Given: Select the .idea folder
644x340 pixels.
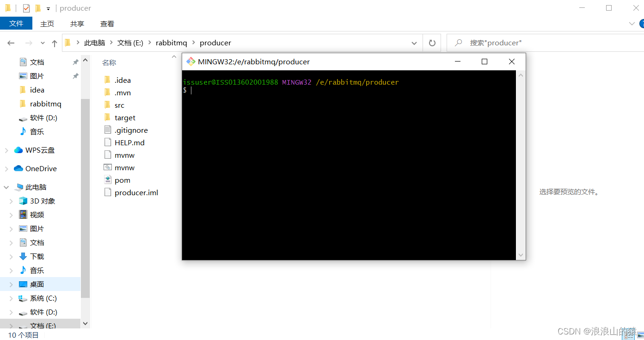Looking at the screenshot, I should coord(123,80).
